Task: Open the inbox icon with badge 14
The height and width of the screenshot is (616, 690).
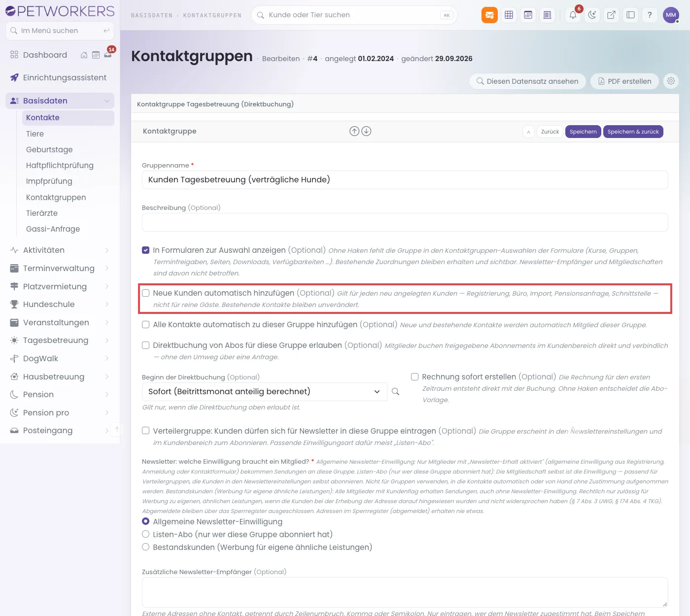Action: point(108,55)
